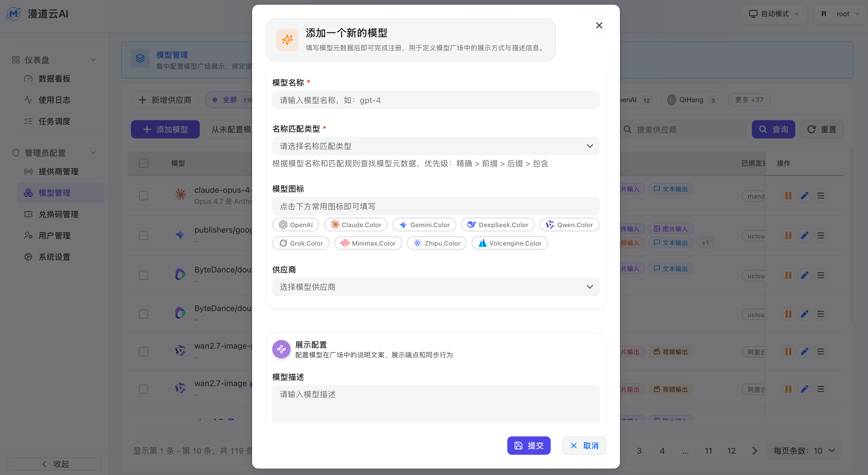Collapse the 管理员配置 sidebar group

click(54, 153)
